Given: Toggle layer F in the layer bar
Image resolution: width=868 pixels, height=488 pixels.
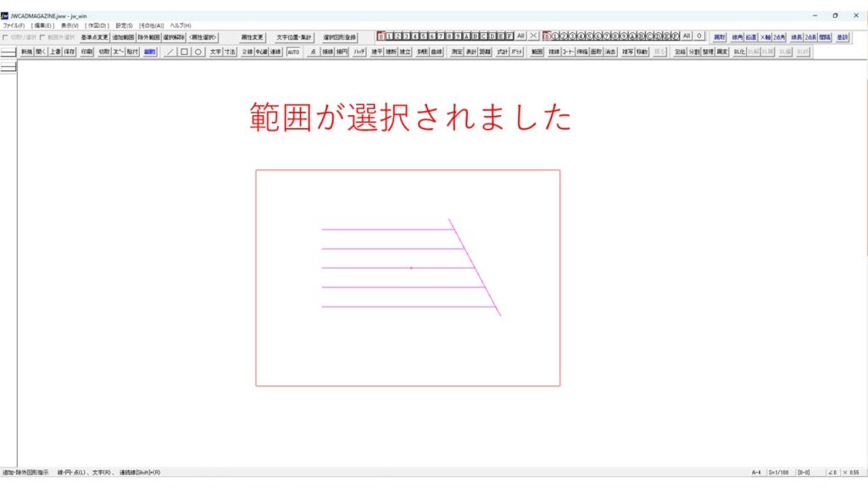Looking at the screenshot, I should pyautogui.click(x=509, y=36).
